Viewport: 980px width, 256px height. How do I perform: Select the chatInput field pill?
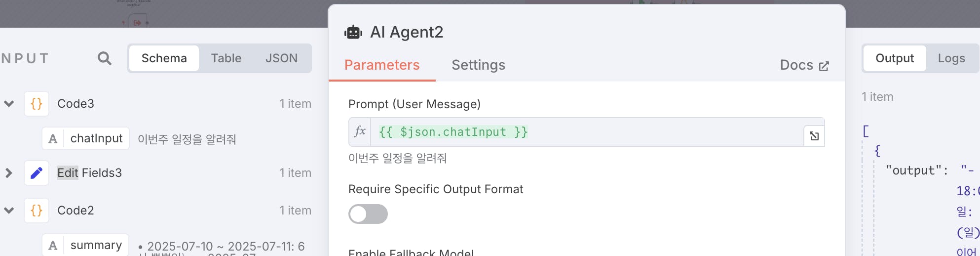click(x=86, y=138)
